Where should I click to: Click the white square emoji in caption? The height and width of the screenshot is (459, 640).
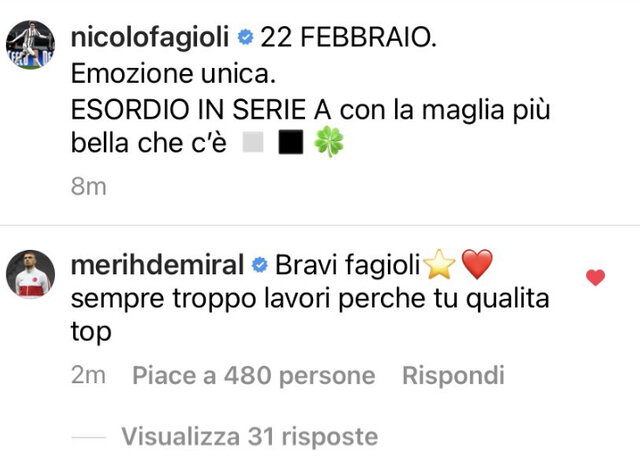253,142
